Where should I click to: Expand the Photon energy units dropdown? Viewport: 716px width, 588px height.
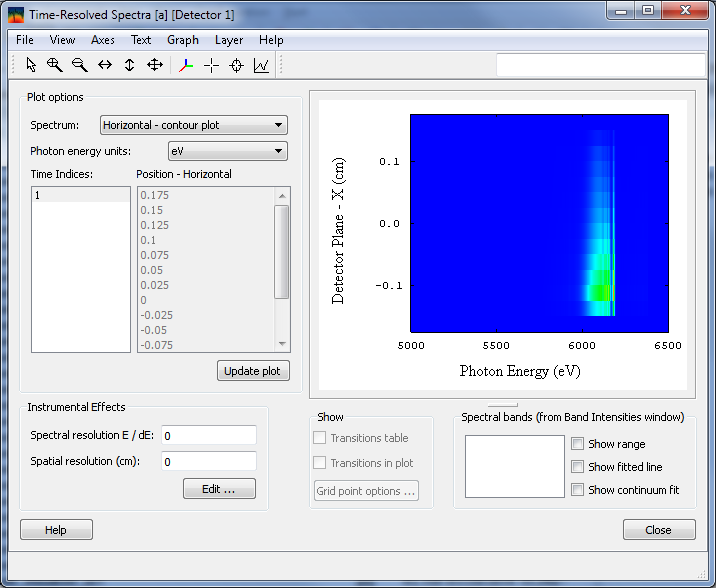[x=227, y=151]
